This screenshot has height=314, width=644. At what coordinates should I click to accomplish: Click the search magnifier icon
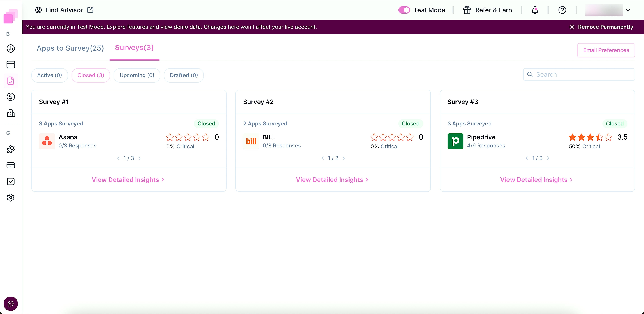point(530,74)
